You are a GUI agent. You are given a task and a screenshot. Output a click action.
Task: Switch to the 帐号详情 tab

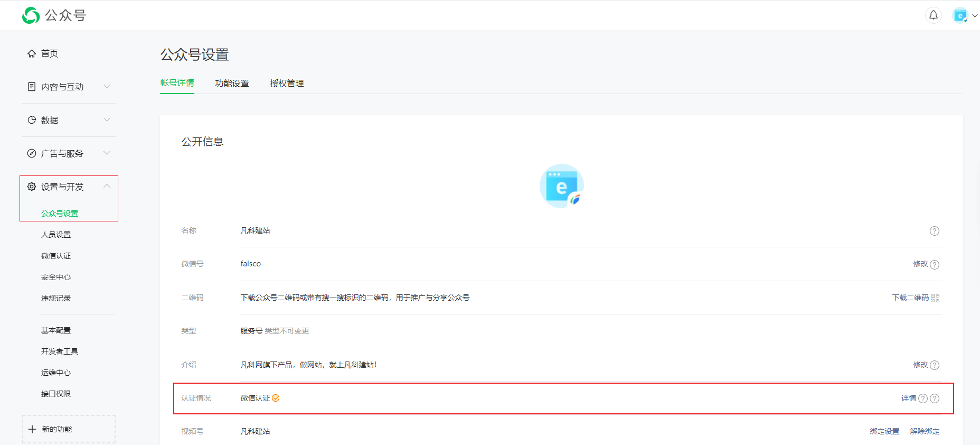pyautogui.click(x=177, y=83)
